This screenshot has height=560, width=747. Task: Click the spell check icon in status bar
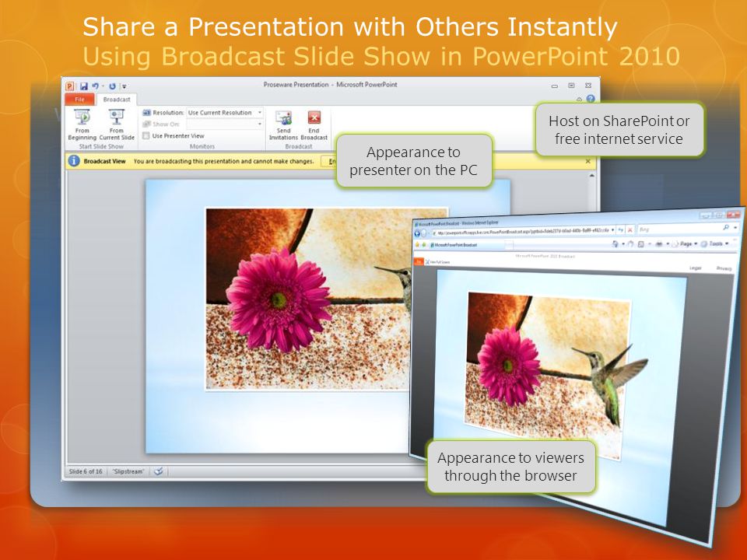[x=159, y=471]
